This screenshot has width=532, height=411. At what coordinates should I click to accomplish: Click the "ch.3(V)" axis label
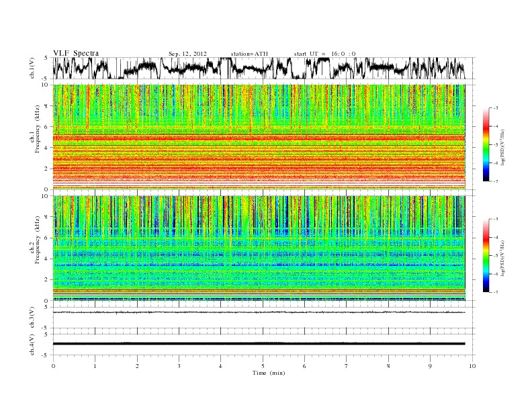(x=32, y=318)
